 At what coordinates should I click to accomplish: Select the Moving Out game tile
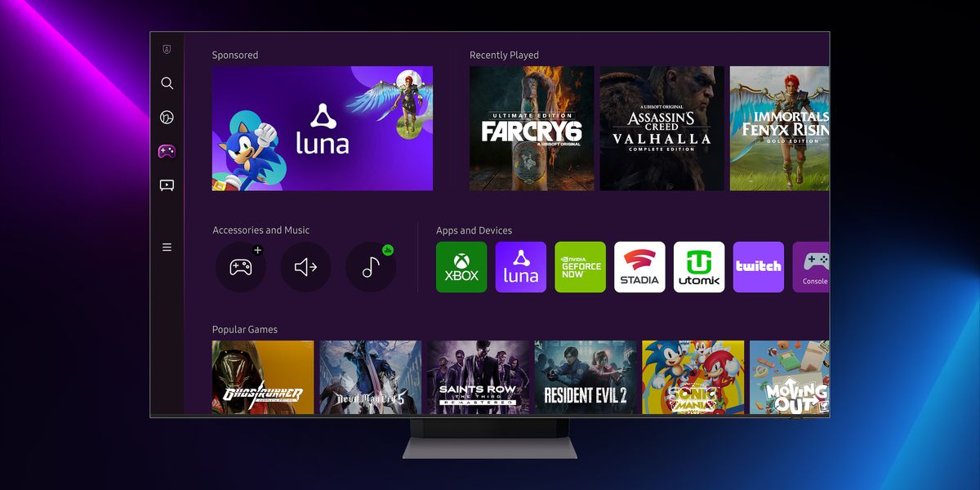coord(790,377)
